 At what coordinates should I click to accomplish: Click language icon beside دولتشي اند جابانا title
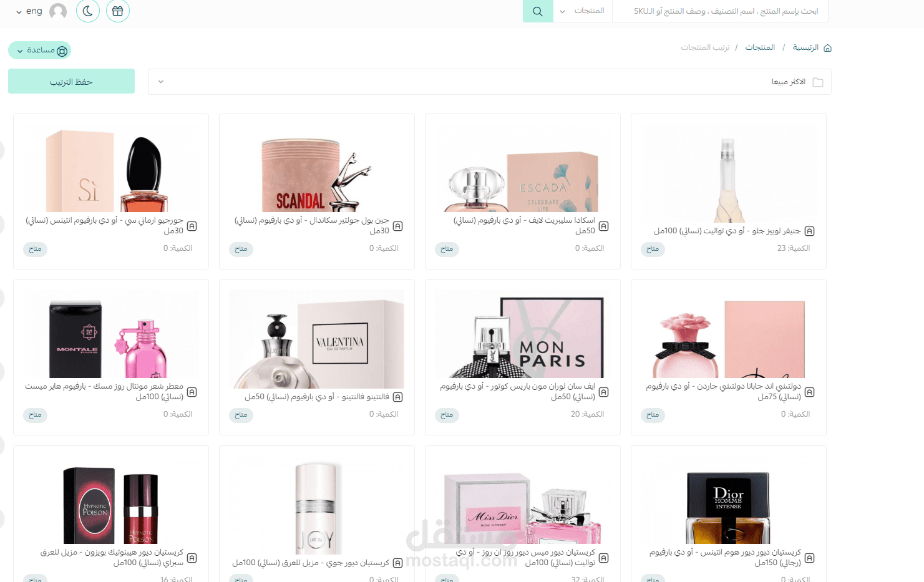point(810,392)
